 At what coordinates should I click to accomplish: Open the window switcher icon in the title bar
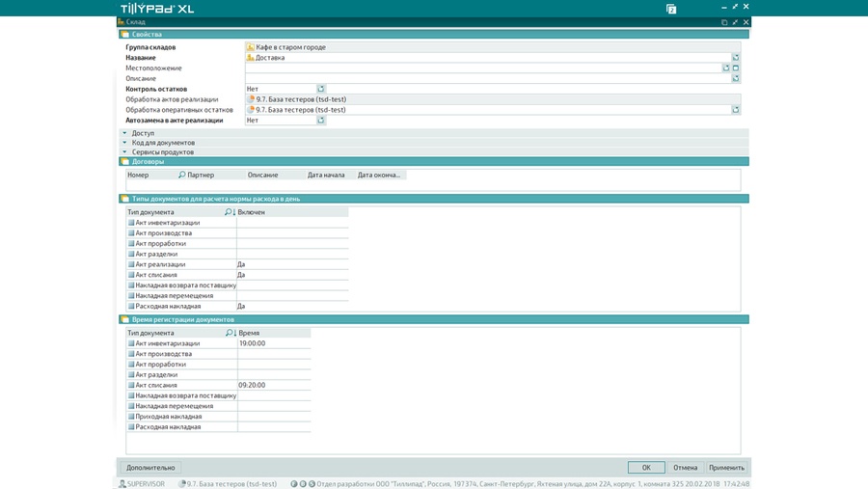point(671,9)
